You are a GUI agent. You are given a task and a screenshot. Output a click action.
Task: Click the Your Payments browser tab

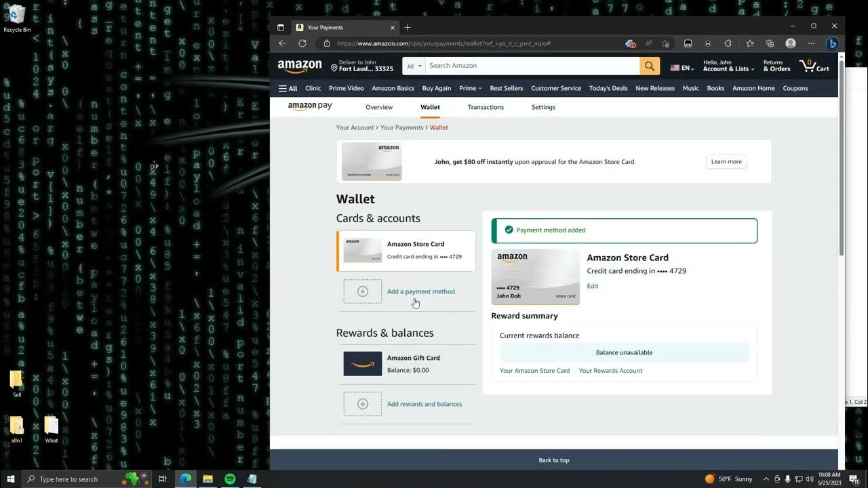pos(345,28)
